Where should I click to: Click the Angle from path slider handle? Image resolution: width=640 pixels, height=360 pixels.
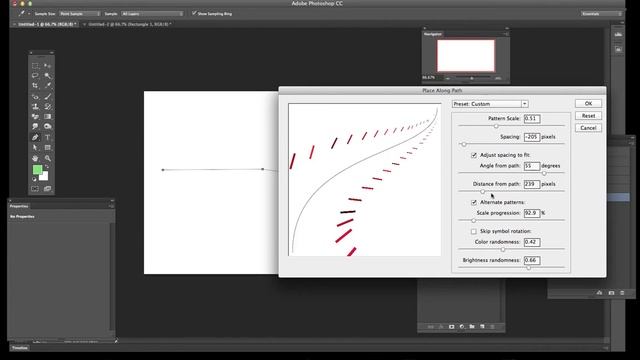(544, 173)
